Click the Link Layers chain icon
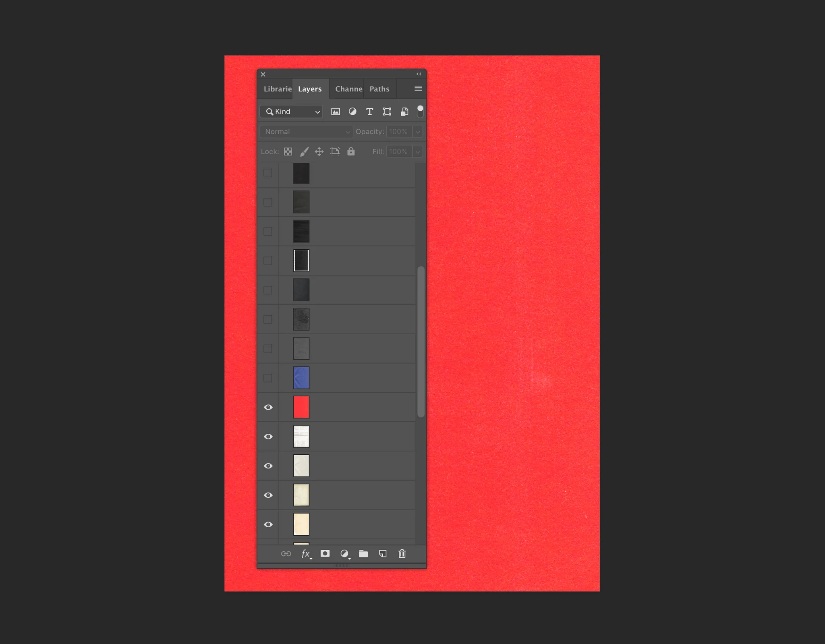The width and height of the screenshot is (825, 644). pyautogui.click(x=285, y=554)
